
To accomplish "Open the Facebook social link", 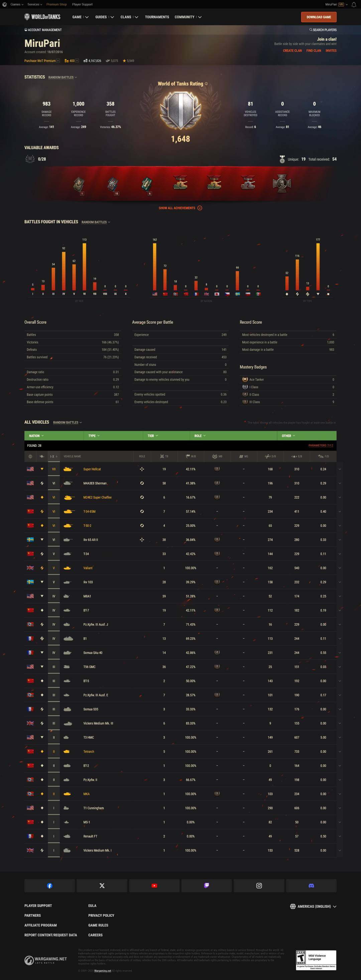I will pyautogui.click(x=49, y=886).
